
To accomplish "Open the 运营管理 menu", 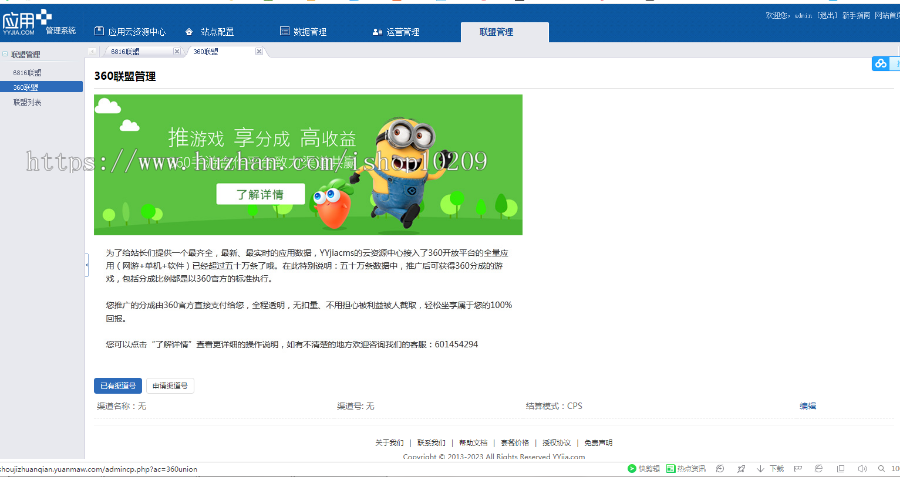I will pos(396,32).
